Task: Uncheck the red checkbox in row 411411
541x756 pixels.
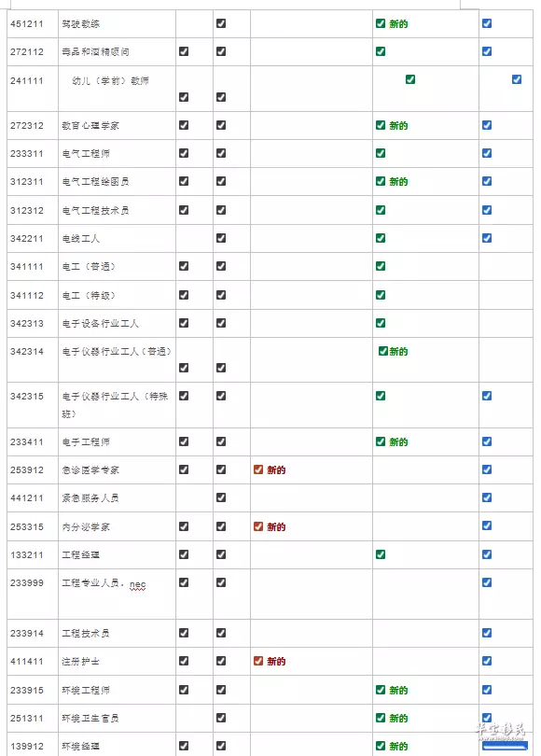Action: tap(258, 661)
